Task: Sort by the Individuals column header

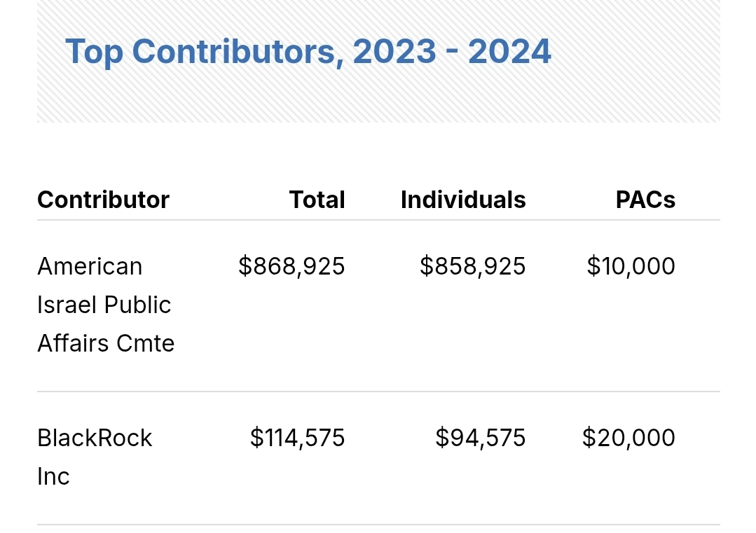Action: coord(463,200)
